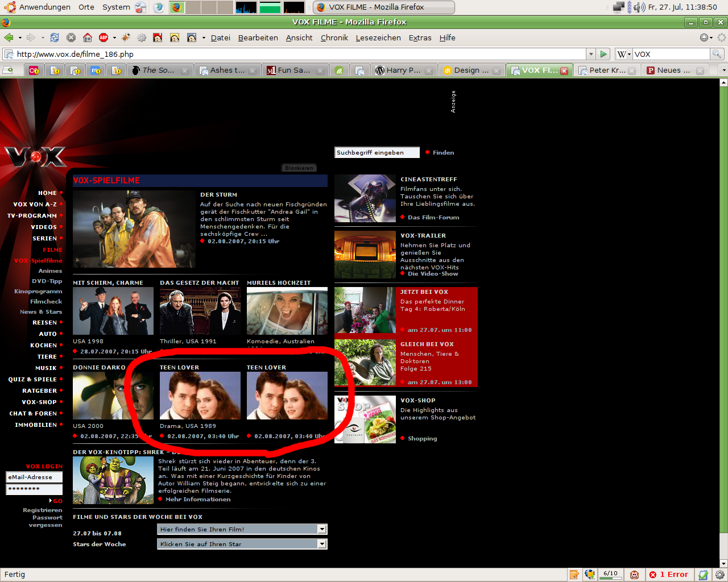Open the Kinoprogramm sidebar submenu link

point(38,291)
